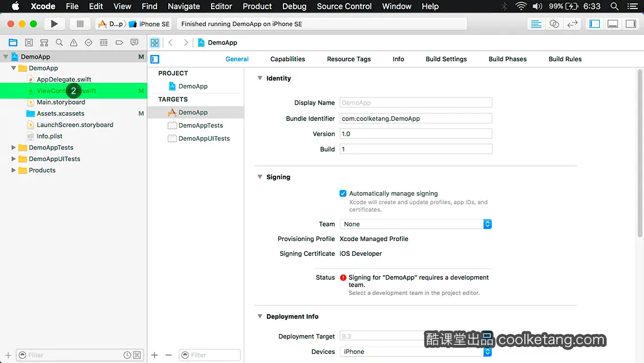The image size is (644, 363).
Task: Toggle the right Utilities pane
Action: point(631,24)
